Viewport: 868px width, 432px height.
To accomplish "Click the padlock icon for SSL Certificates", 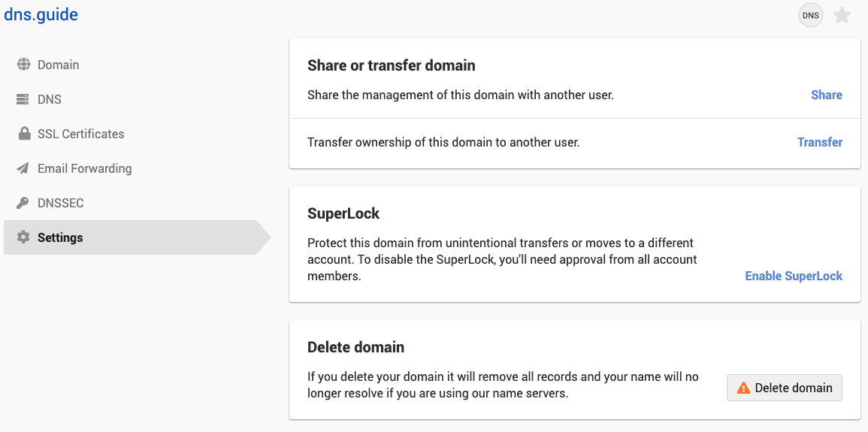I will click(23, 134).
